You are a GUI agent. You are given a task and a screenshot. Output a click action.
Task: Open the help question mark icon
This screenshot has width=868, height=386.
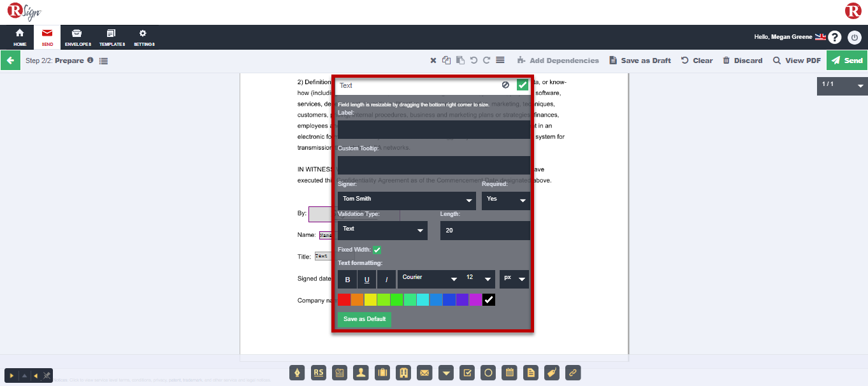pos(834,38)
